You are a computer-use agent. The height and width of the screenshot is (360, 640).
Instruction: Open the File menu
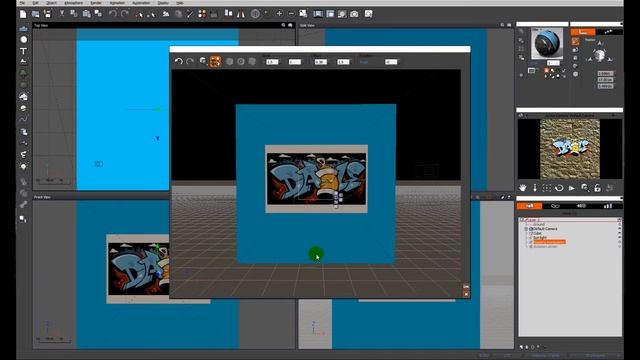[x=22, y=3]
